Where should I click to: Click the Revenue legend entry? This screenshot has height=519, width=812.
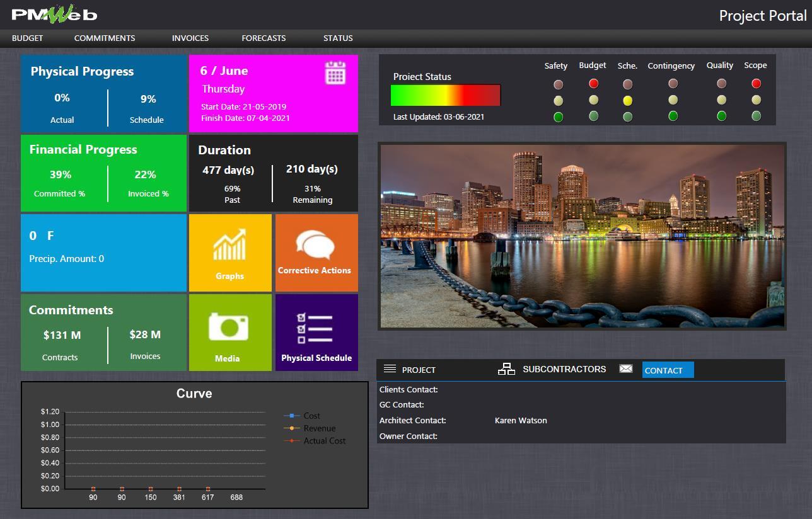pyautogui.click(x=310, y=428)
